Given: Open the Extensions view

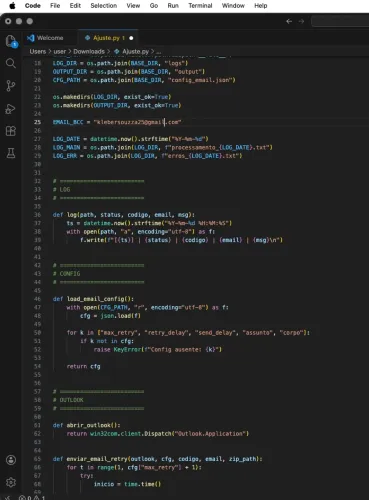Looking at the screenshot, I should coord(11,131).
